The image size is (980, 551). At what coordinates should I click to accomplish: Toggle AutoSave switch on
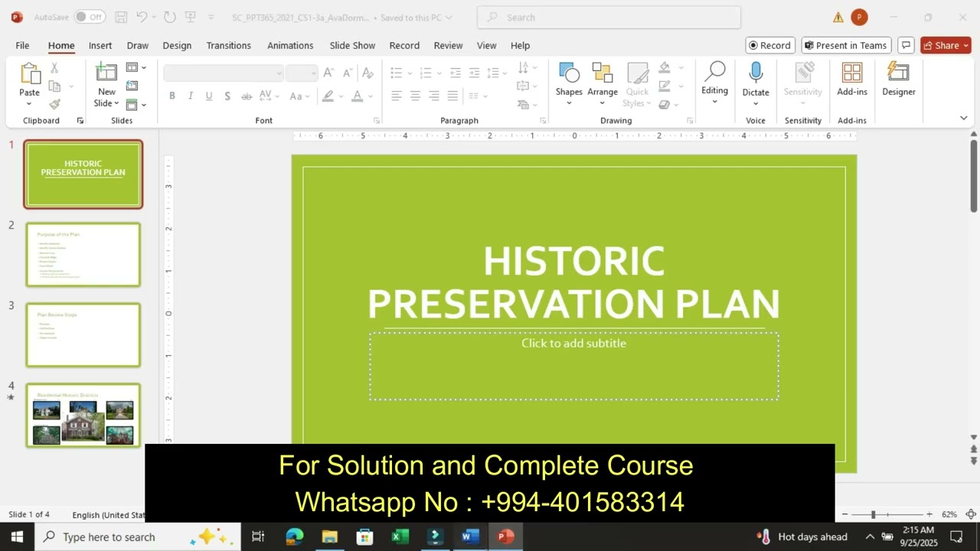(x=90, y=17)
